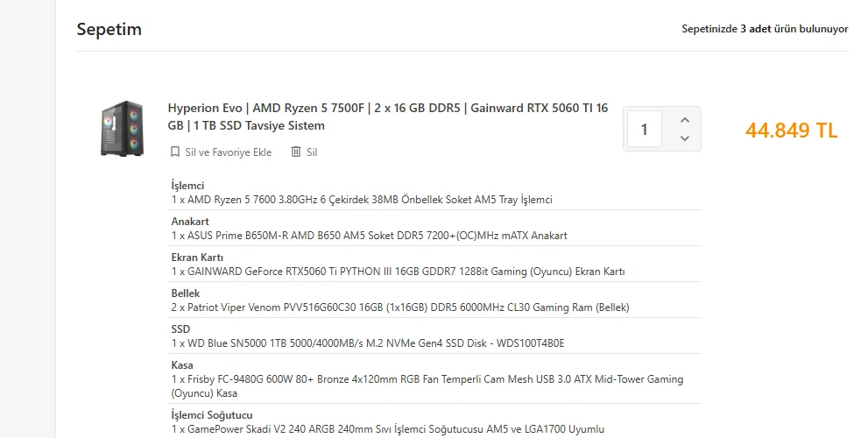Click the bookmark icon beside Sil ve Favoriye Ekle
The height and width of the screenshot is (438, 868).
[175, 152]
